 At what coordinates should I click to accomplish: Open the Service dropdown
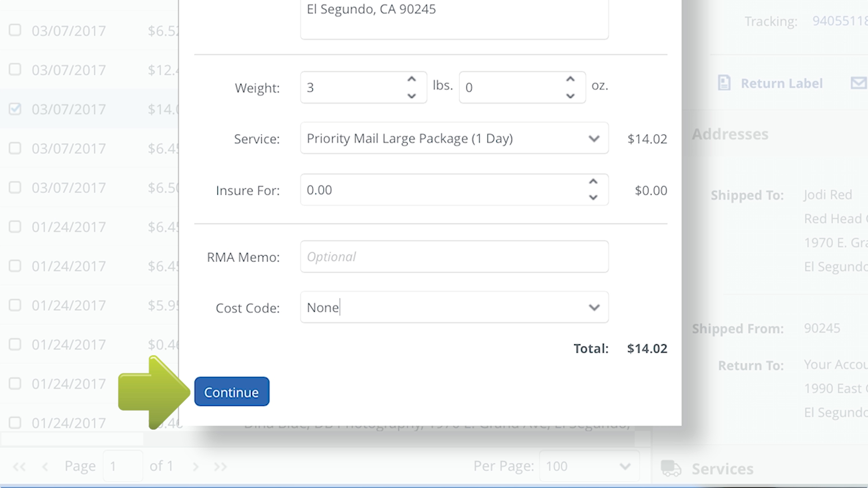594,138
